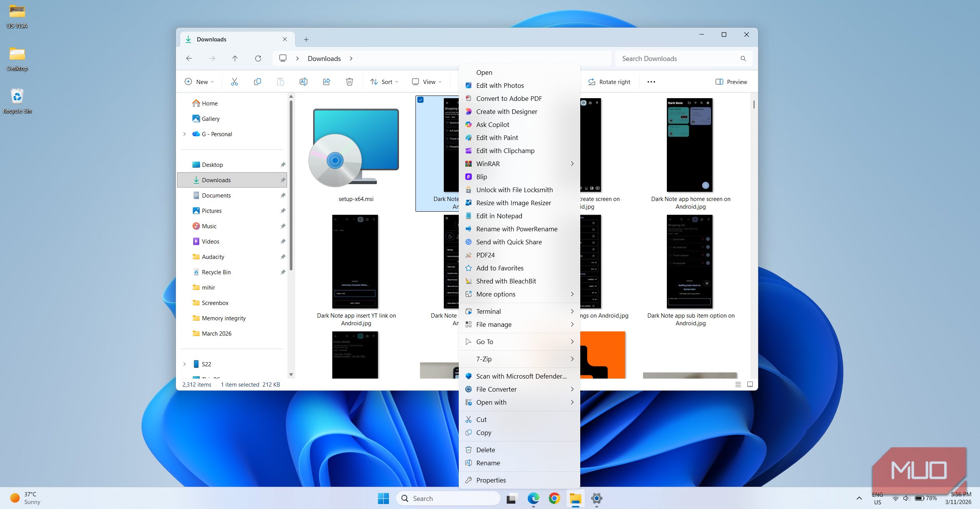Open Documents in the navigation pane

tap(231, 195)
